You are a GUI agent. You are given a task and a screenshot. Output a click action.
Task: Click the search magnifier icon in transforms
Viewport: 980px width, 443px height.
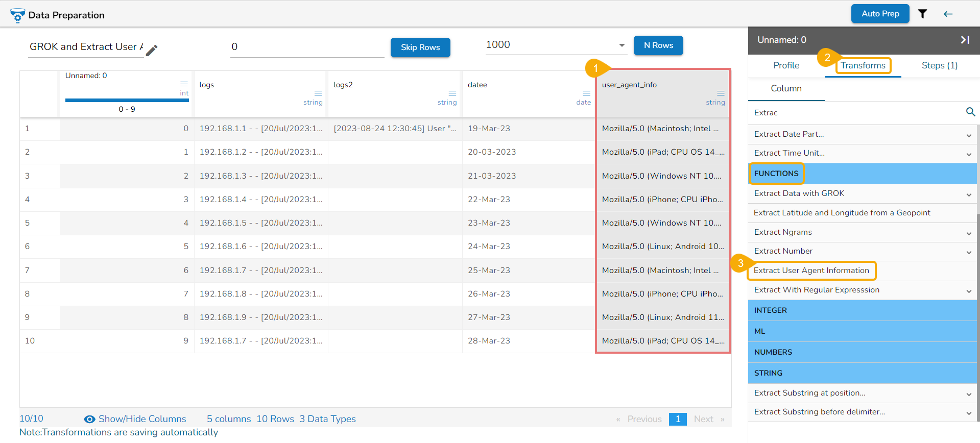tap(970, 112)
